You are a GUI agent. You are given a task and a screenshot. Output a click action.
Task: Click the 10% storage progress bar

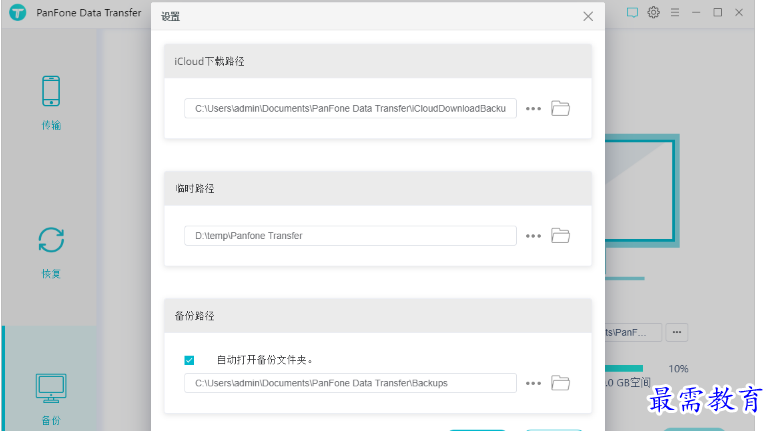point(624,369)
